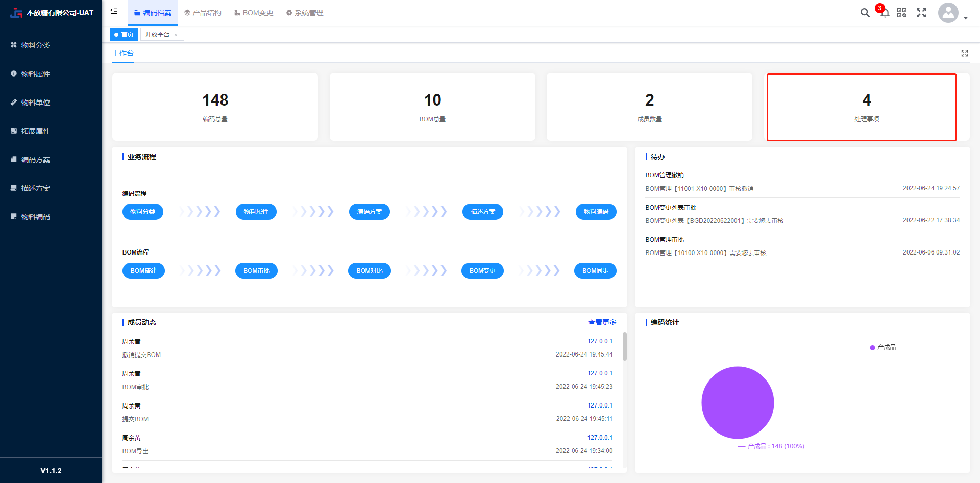980x483 pixels.
Task: Open the 编码总量 148 card
Action: tap(215, 107)
